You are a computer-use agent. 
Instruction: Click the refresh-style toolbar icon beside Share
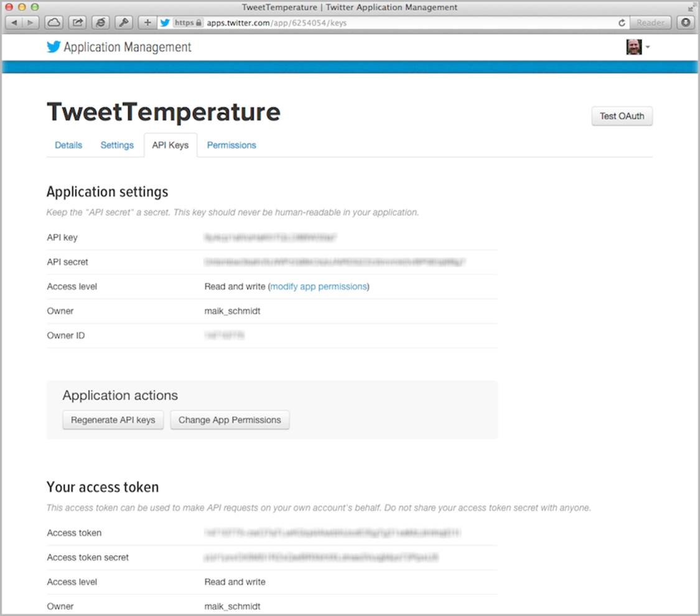(101, 22)
